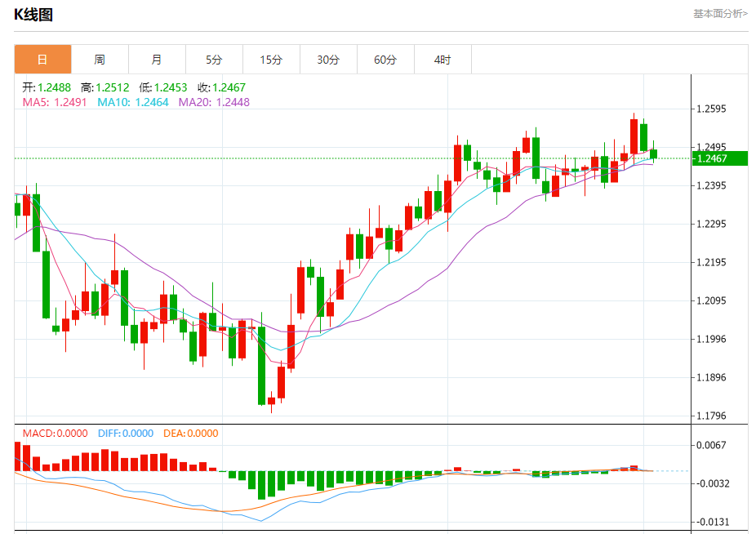Select the 日 daily chart tab
The width and height of the screenshot is (756, 534).
point(43,60)
